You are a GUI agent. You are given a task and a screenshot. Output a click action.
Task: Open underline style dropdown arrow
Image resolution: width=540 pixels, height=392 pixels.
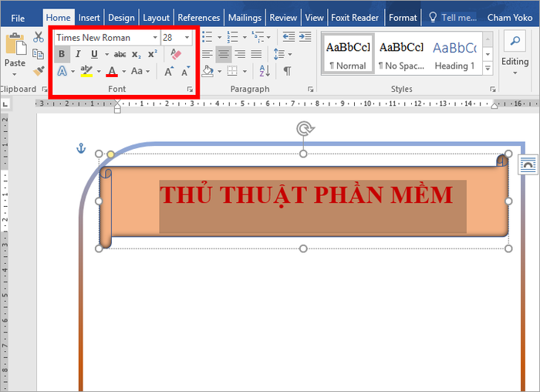[106, 55]
